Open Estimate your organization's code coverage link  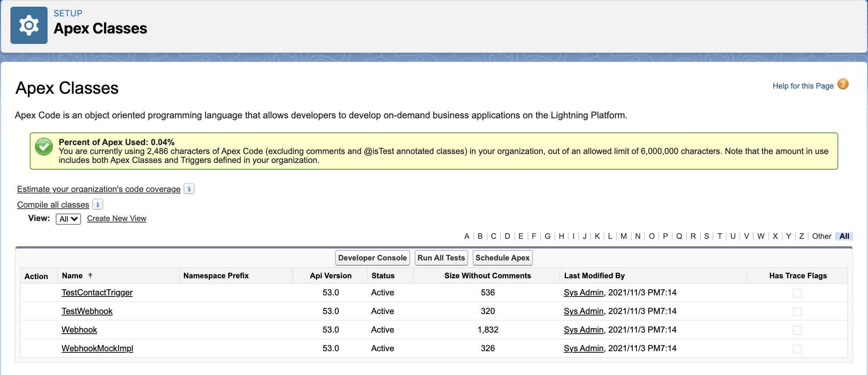click(99, 189)
